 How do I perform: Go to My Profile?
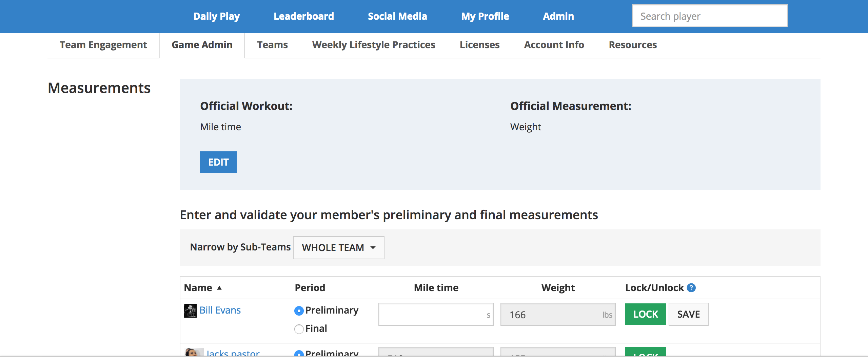click(x=485, y=16)
